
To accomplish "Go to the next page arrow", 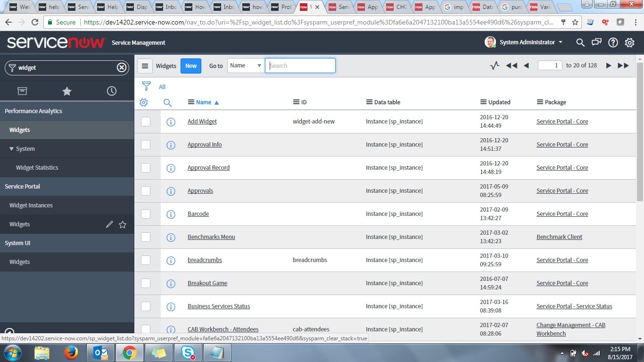I will point(609,66).
